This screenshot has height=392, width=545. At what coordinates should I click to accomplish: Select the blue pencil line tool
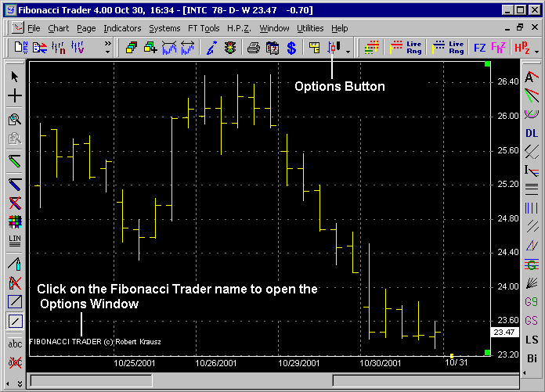point(15,185)
